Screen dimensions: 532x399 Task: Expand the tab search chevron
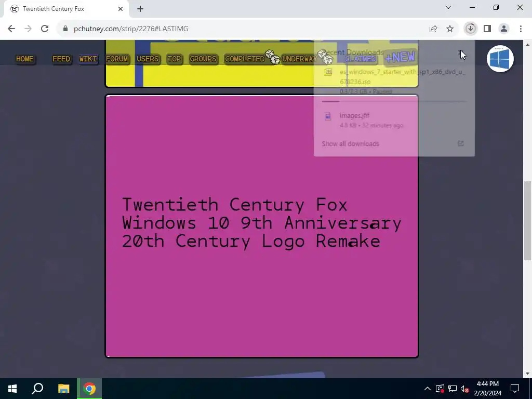click(x=448, y=7)
